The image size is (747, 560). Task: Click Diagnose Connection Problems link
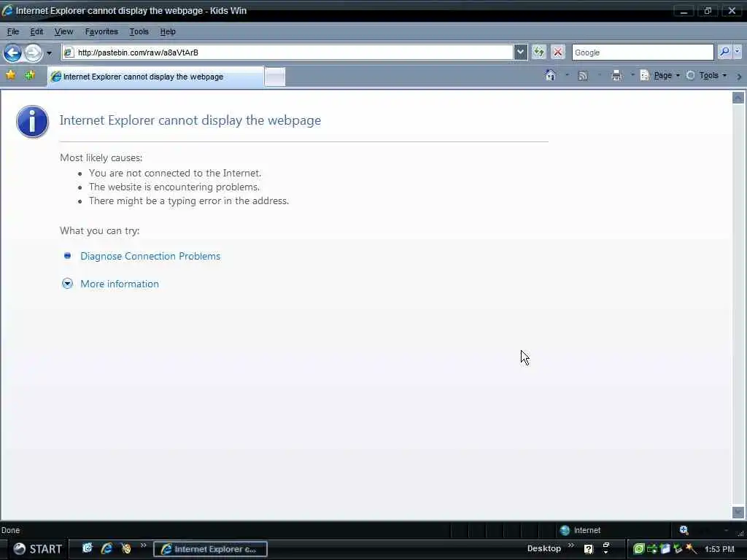click(150, 256)
